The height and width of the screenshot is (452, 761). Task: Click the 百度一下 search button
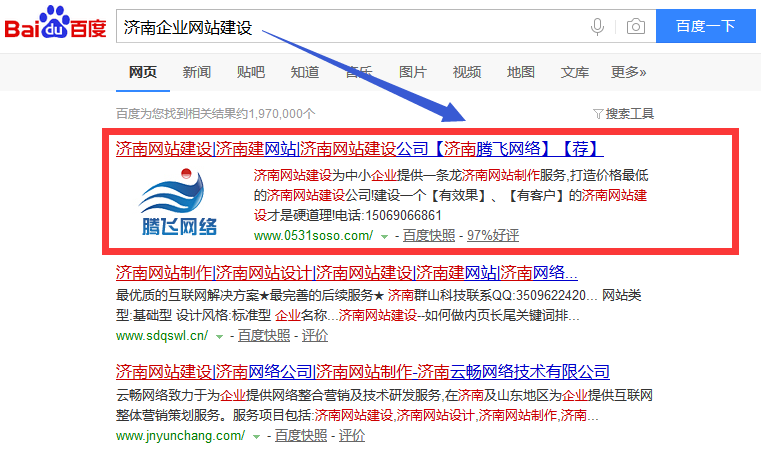(x=706, y=26)
